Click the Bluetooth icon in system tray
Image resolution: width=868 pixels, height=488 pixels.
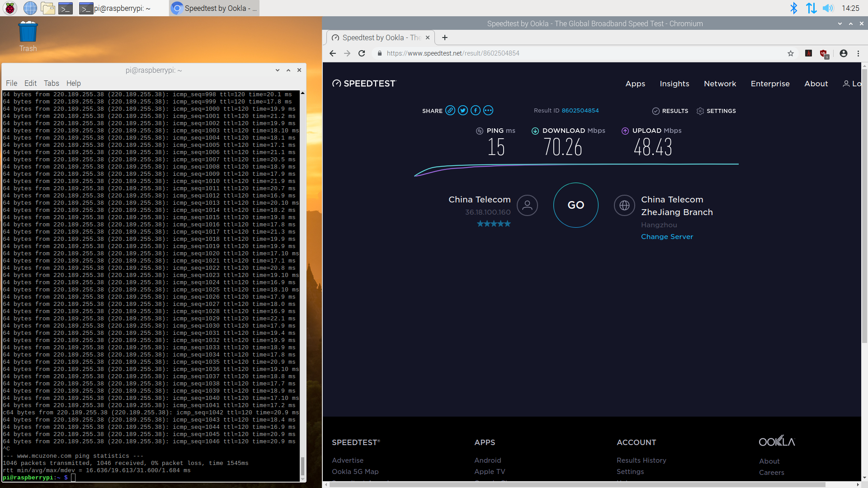[x=793, y=8]
